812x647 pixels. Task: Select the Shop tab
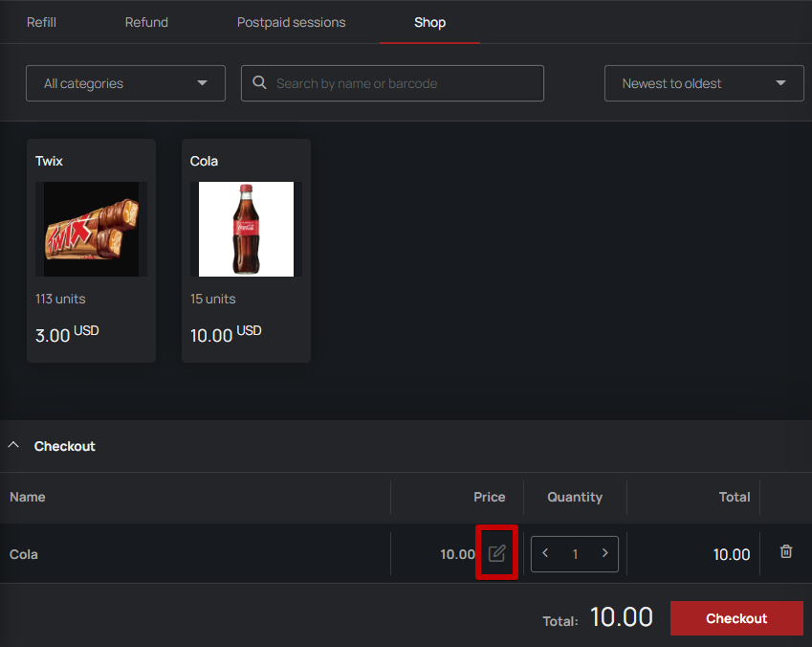point(429,22)
